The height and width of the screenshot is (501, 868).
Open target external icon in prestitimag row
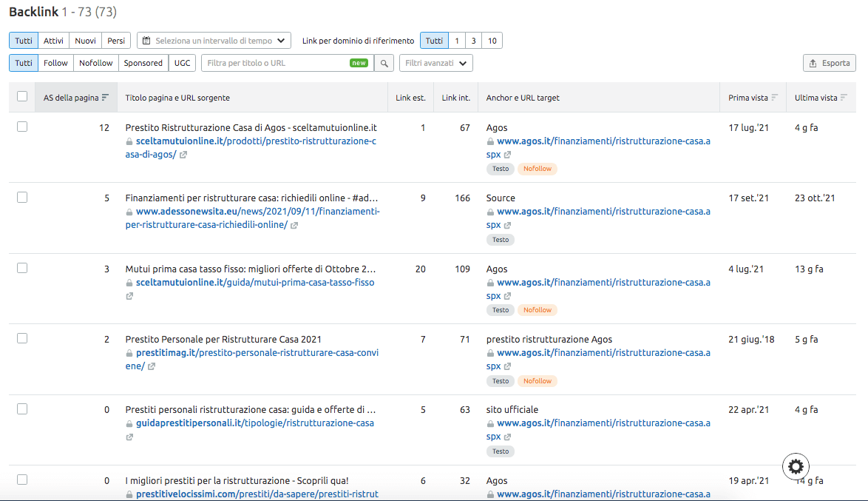tap(508, 366)
